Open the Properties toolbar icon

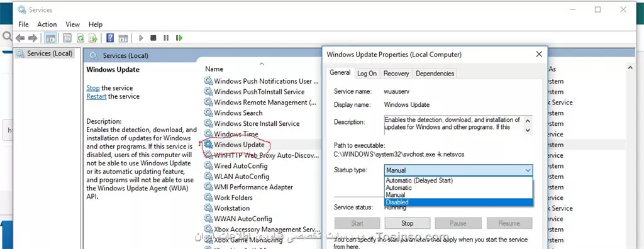coord(67,38)
